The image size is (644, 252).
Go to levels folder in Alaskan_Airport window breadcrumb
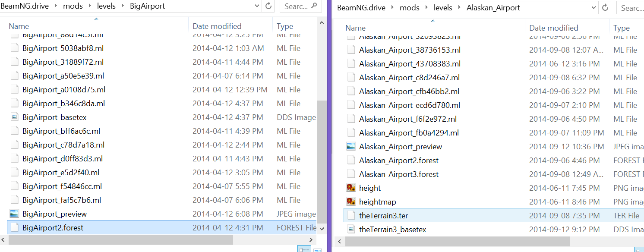point(443,8)
